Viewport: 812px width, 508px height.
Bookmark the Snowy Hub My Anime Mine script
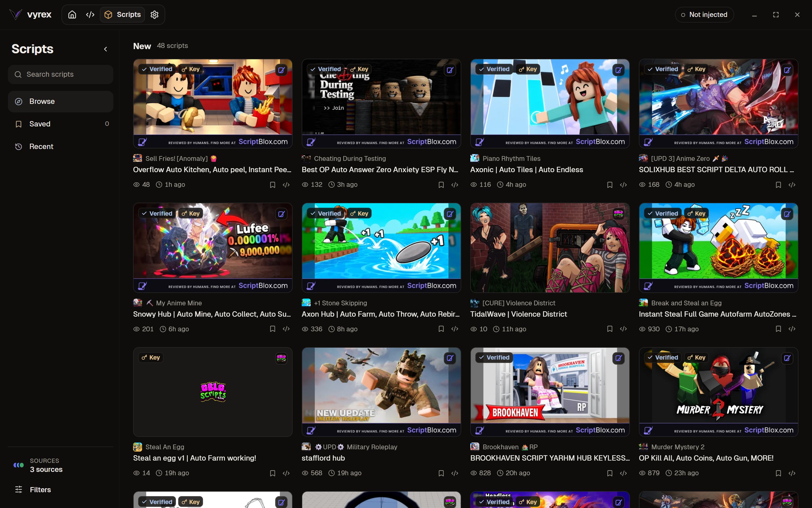272,329
